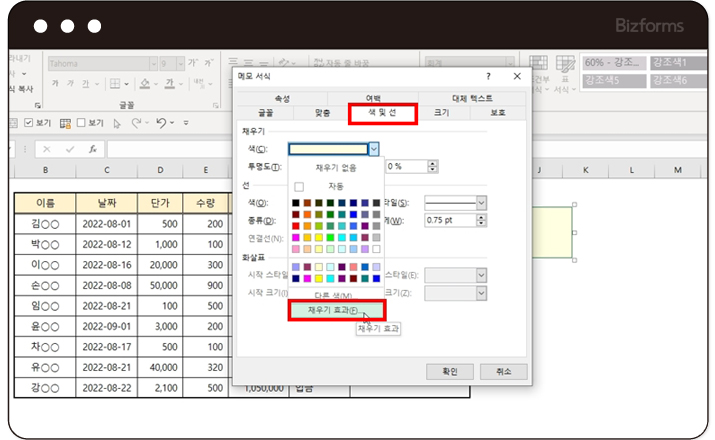Click the fill color bucket icon

(147, 83)
